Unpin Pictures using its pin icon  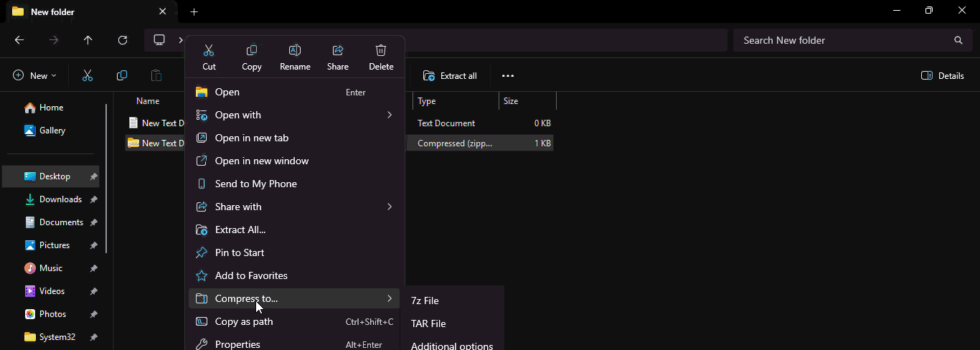(93, 245)
